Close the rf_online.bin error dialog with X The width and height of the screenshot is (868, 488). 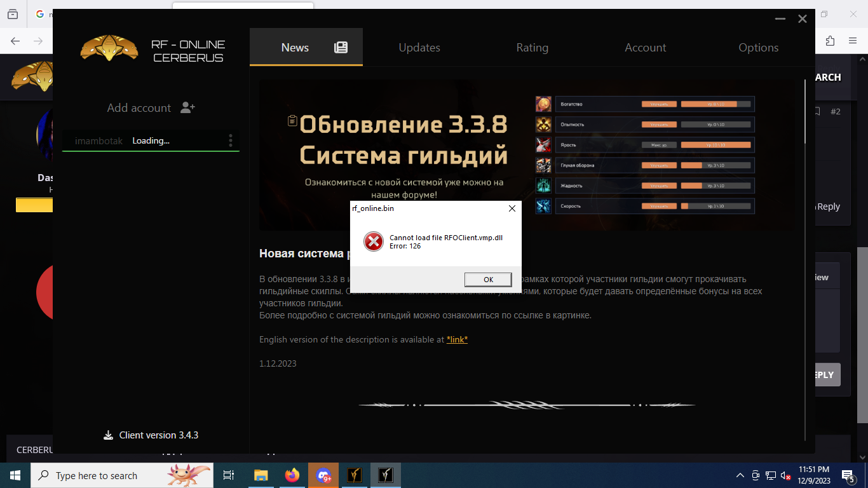[x=512, y=208]
